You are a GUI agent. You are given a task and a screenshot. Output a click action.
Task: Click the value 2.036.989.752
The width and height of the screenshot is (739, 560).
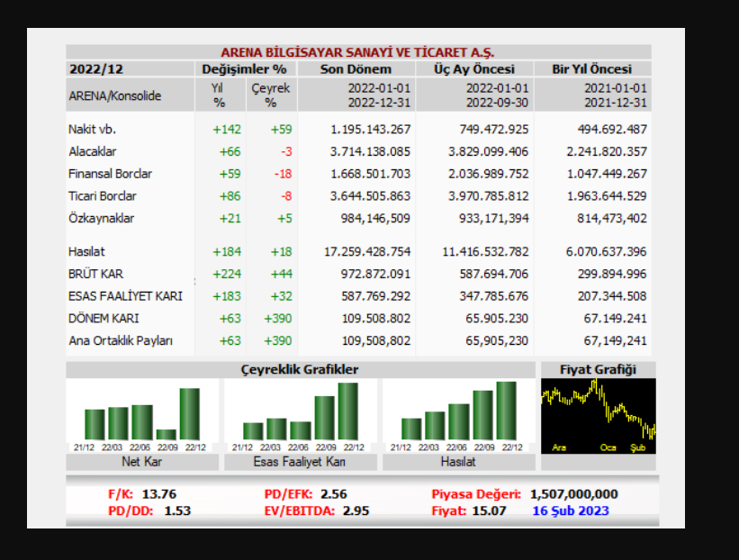tap(488, 174)
